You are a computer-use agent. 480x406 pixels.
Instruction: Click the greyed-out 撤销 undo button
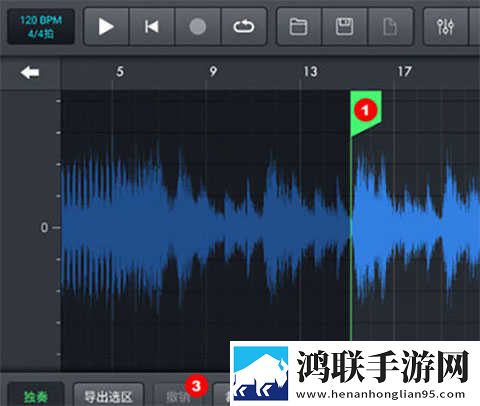178,396
